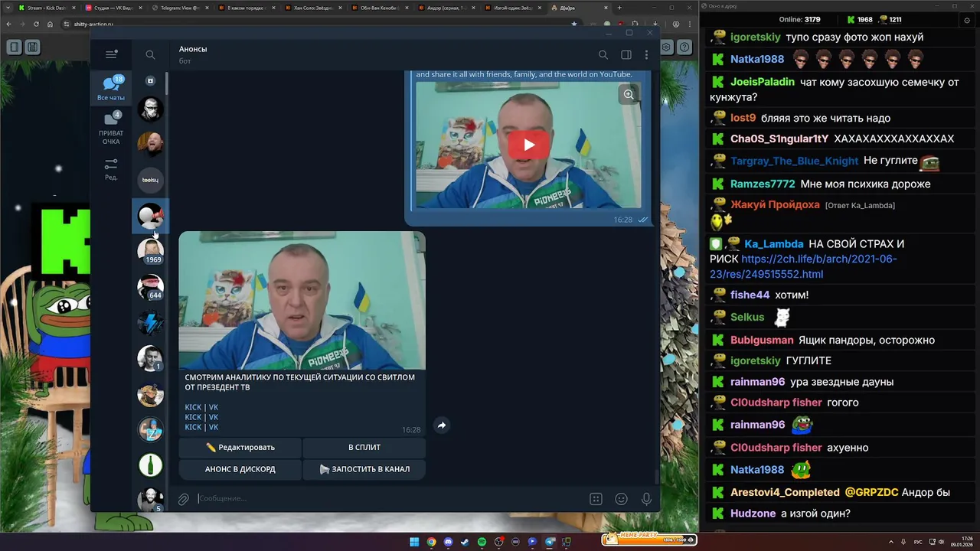Viewport: 980px width, 551px height.
Task: Click the MEME PARTY progress bar
Action: 648,540
